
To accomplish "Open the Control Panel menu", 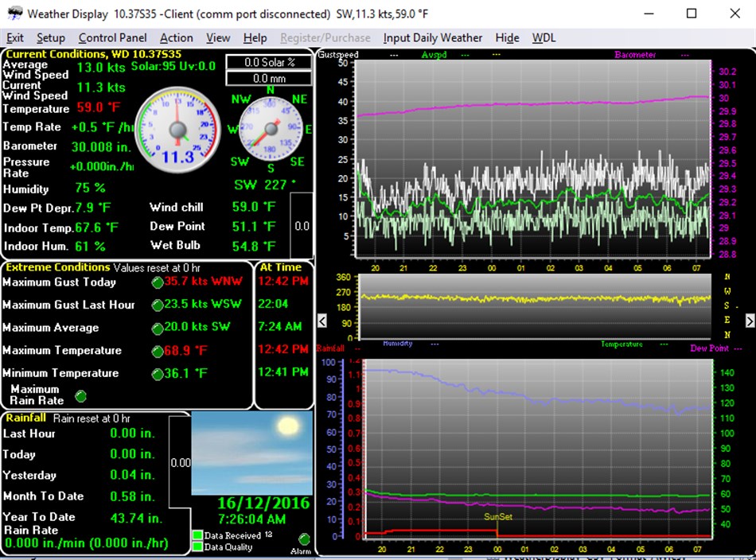I will pyautogui.click(x=112, y=37).
